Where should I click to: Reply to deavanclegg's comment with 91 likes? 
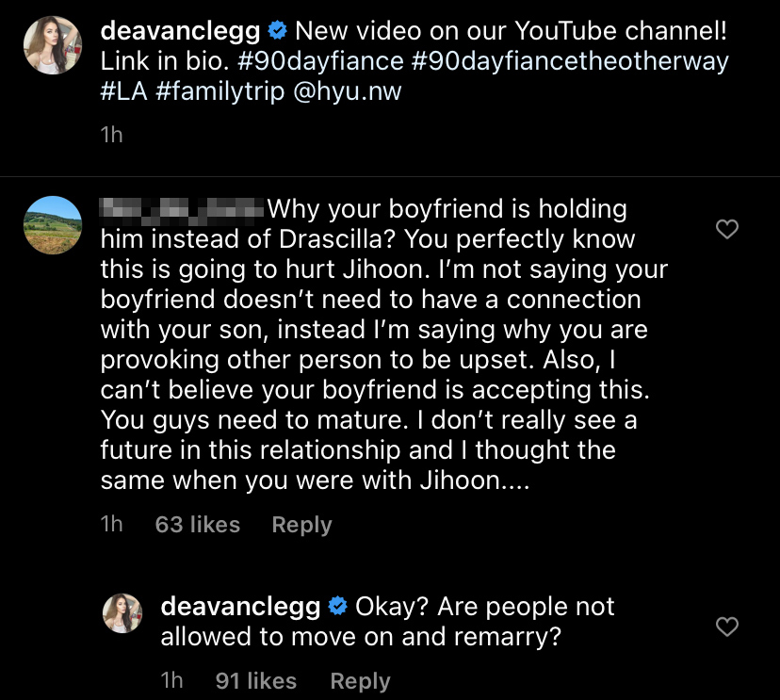pos(360,680)
